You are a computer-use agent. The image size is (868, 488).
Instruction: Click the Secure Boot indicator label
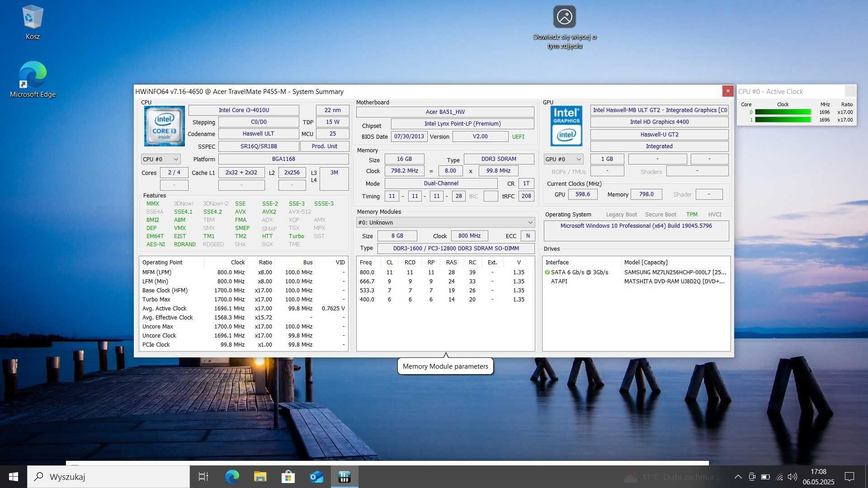point(660,215)
